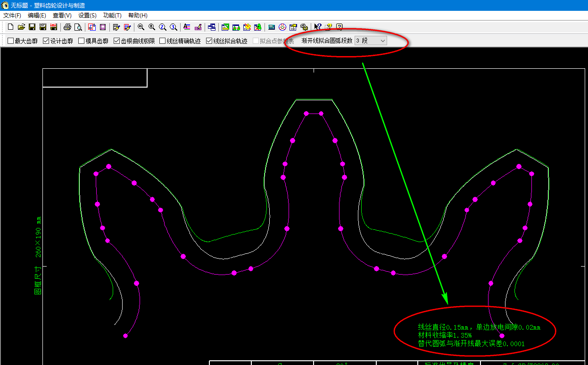Click the hand holding properties sheet icon

tap(293, 27)
